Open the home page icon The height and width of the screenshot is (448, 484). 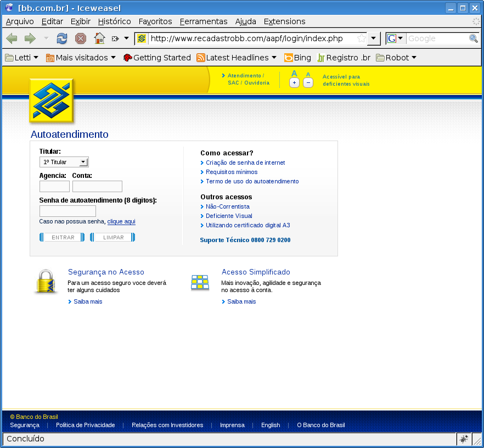(x=99, y=38)
